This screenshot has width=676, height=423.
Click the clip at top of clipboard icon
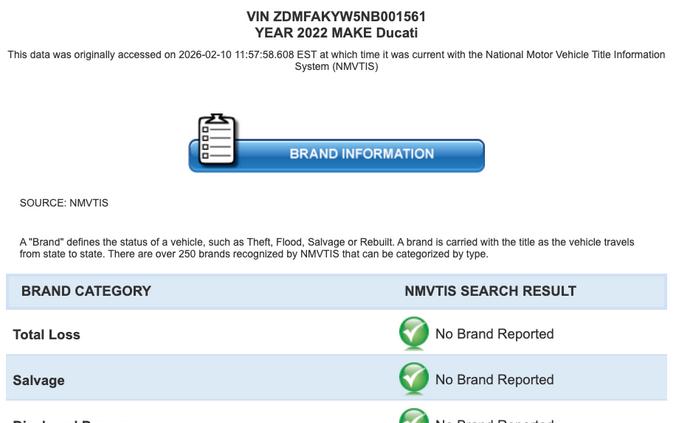tap(217, 118)
